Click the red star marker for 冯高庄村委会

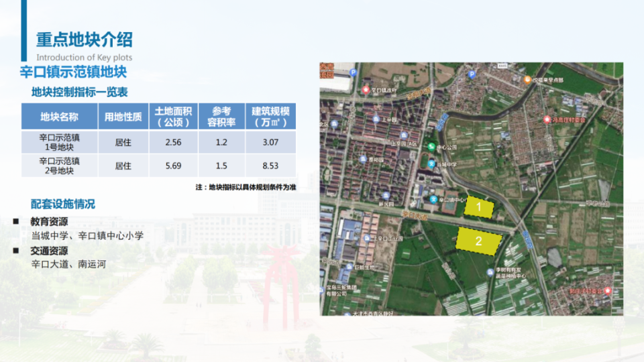(x=547, y=119)
